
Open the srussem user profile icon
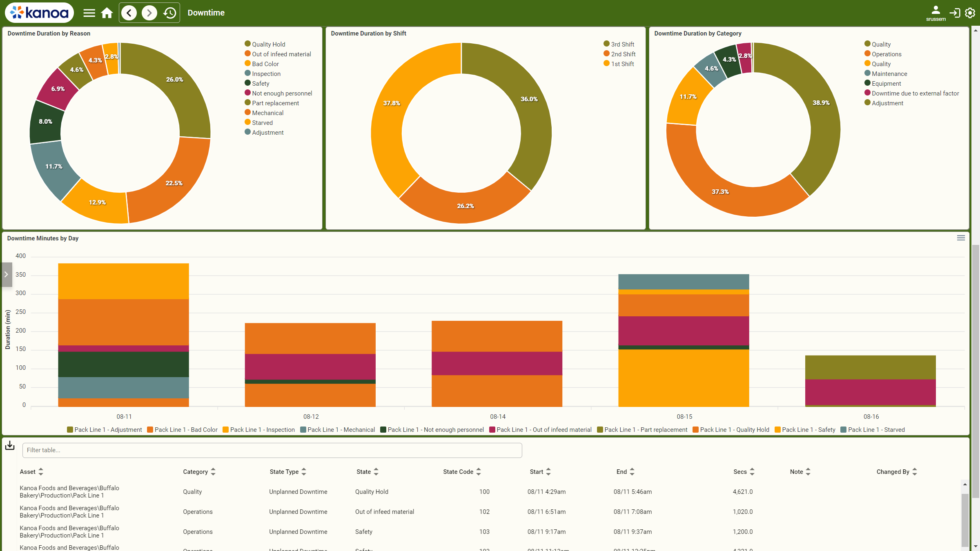[935, 13]
